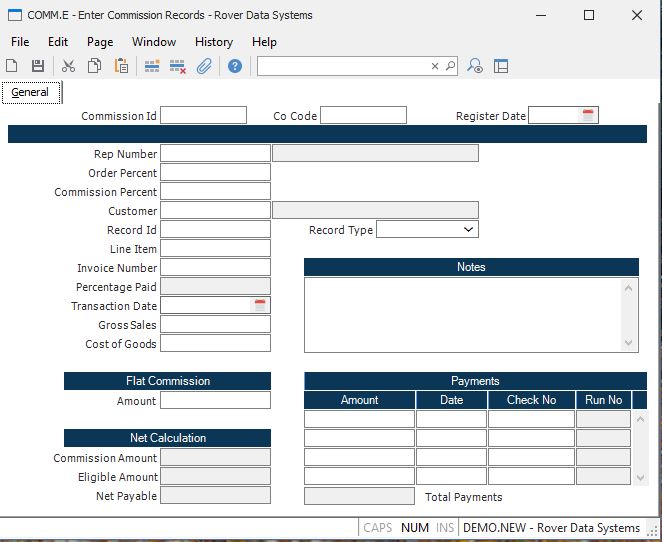Click the Save disk icon
662x542 pixels.
(38, 66)
